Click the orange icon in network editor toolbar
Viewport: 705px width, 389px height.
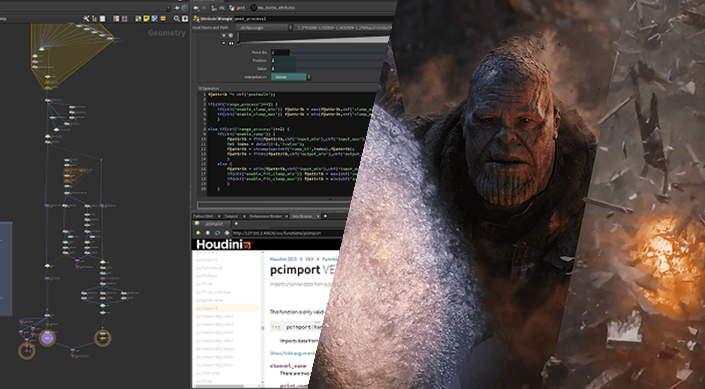point(163,18)
